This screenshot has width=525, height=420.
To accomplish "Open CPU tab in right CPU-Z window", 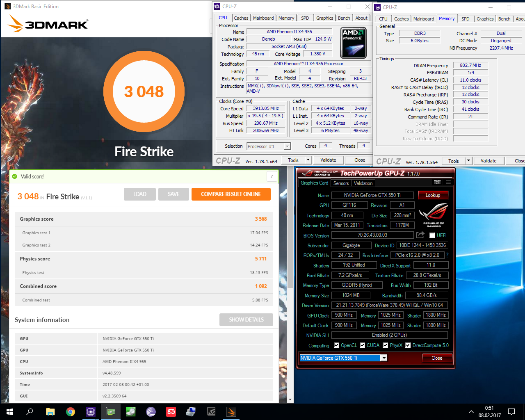I will tap(383, 19).
